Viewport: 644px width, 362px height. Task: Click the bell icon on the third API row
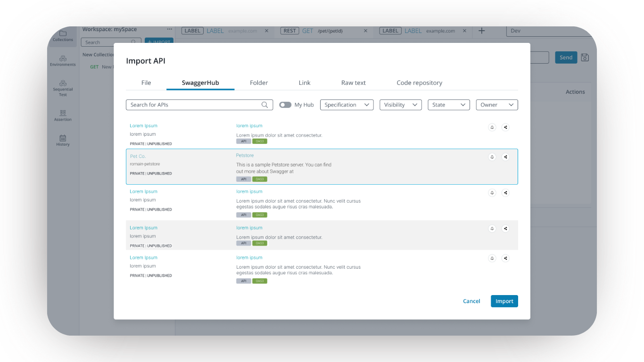click(492, 193)
